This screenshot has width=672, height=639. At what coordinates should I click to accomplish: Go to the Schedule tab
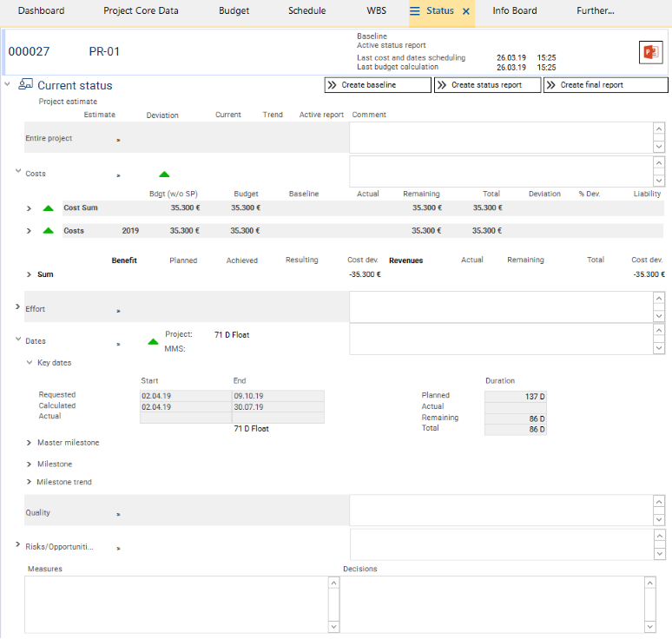coord(306,10)
